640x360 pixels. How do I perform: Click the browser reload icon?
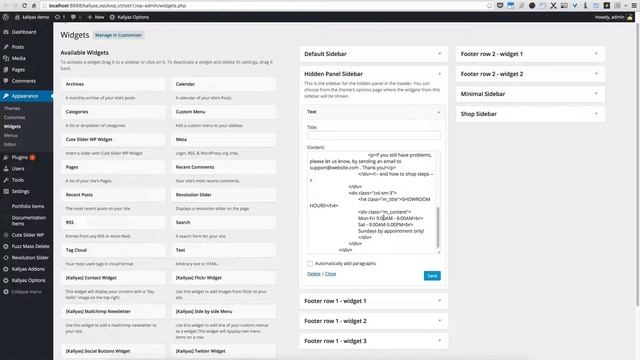click(24, 6)
